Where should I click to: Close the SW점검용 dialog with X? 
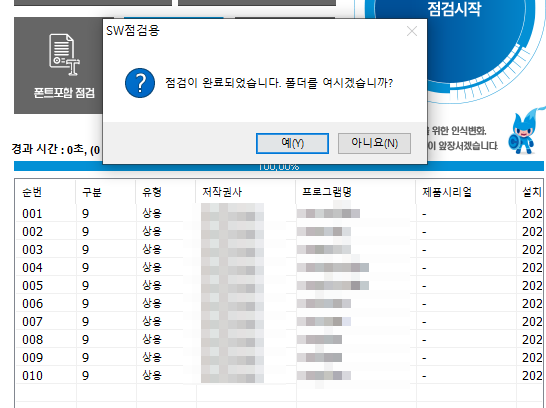[412, 31]
